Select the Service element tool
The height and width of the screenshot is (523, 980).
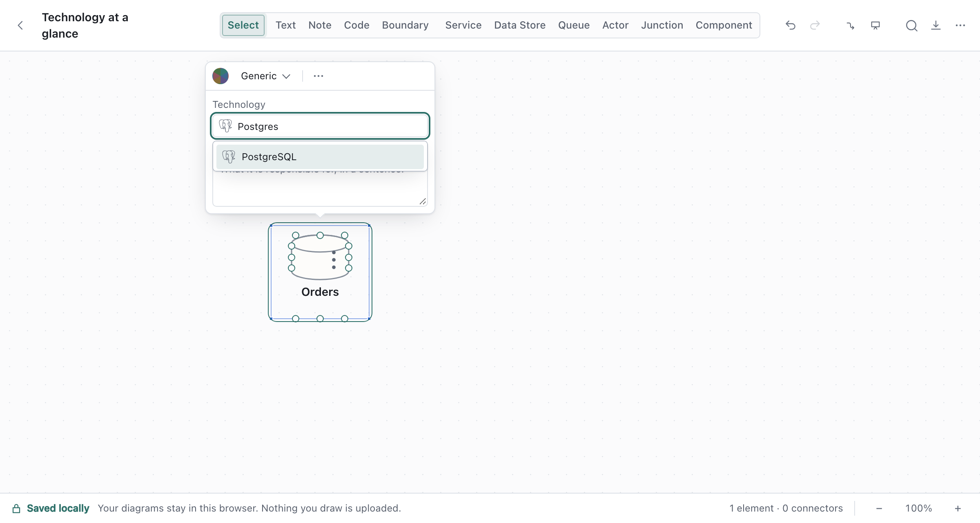coord(463,25)
